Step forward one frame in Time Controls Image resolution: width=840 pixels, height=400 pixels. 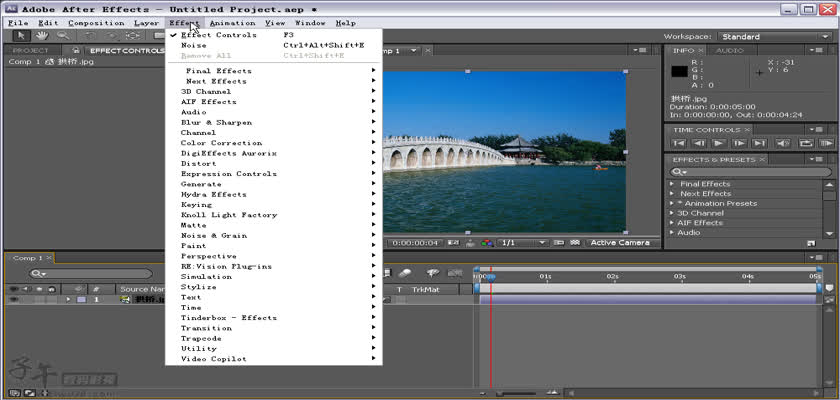[739, 143]
